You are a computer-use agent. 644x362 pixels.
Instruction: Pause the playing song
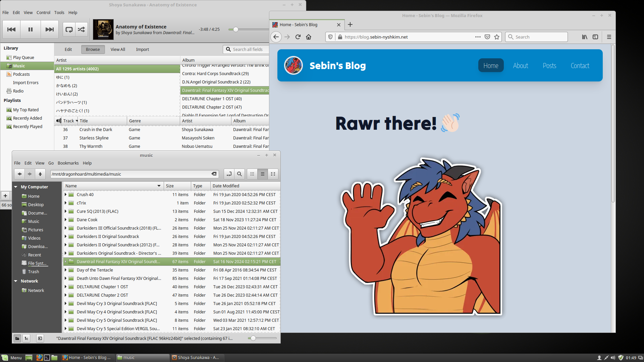point(31,29)
